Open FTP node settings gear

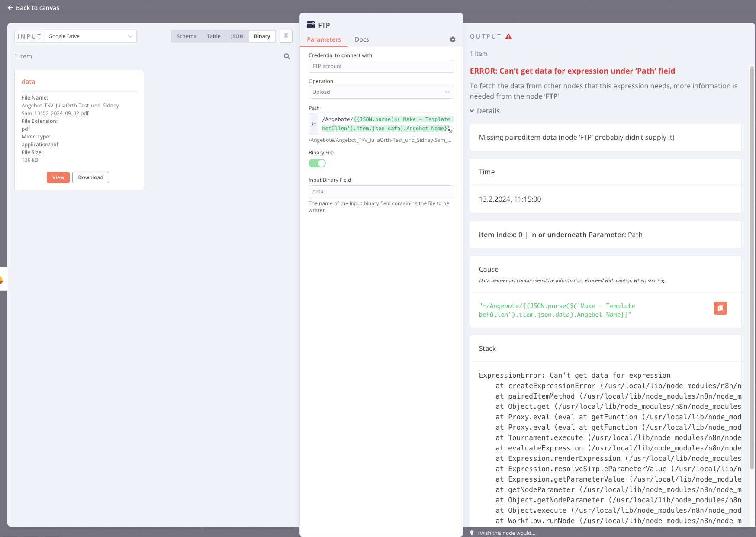point(452,39)
